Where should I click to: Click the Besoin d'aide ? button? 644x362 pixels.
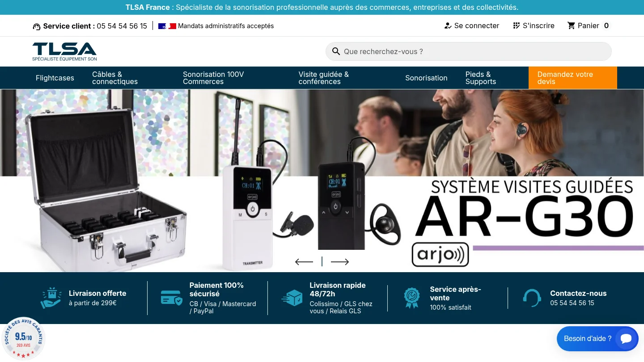click(597, 339)
